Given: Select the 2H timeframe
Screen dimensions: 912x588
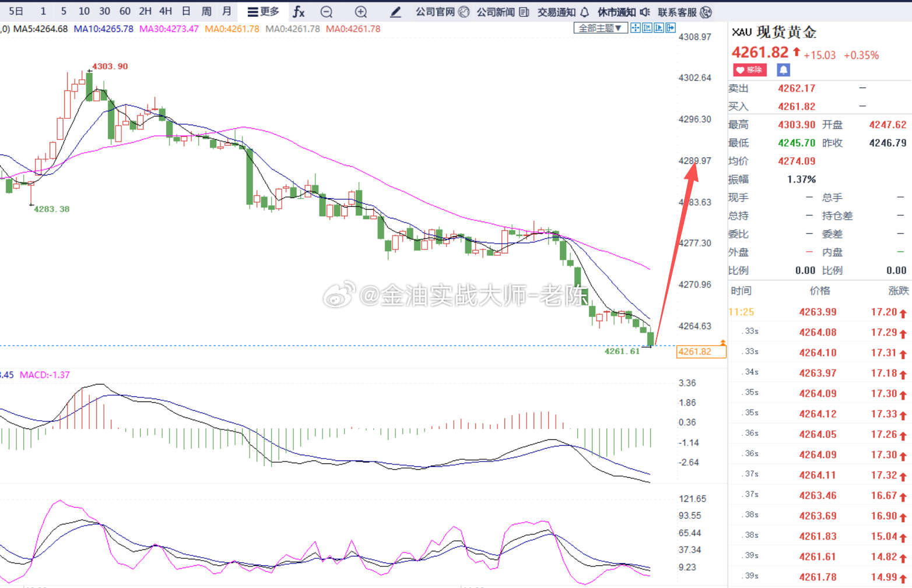Looking at the screenshot, I should (145, 11).
